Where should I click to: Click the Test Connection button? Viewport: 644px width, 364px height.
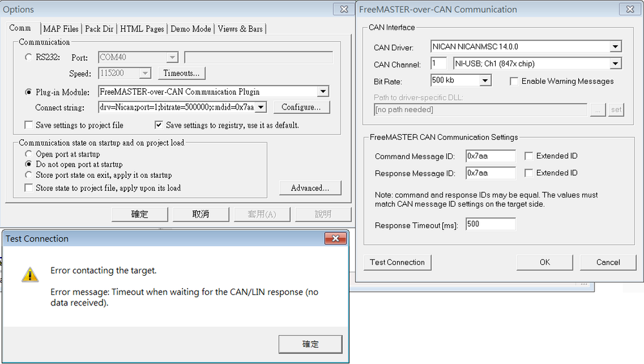tap(397, 262)
